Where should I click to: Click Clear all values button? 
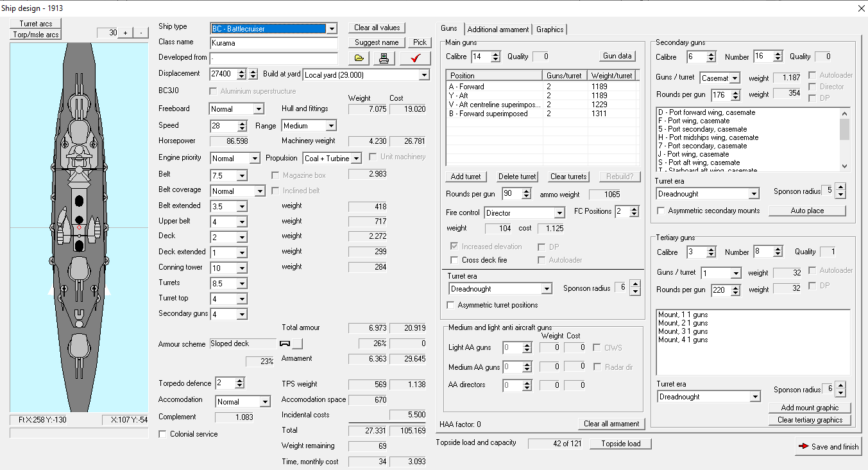coord(377,28)
